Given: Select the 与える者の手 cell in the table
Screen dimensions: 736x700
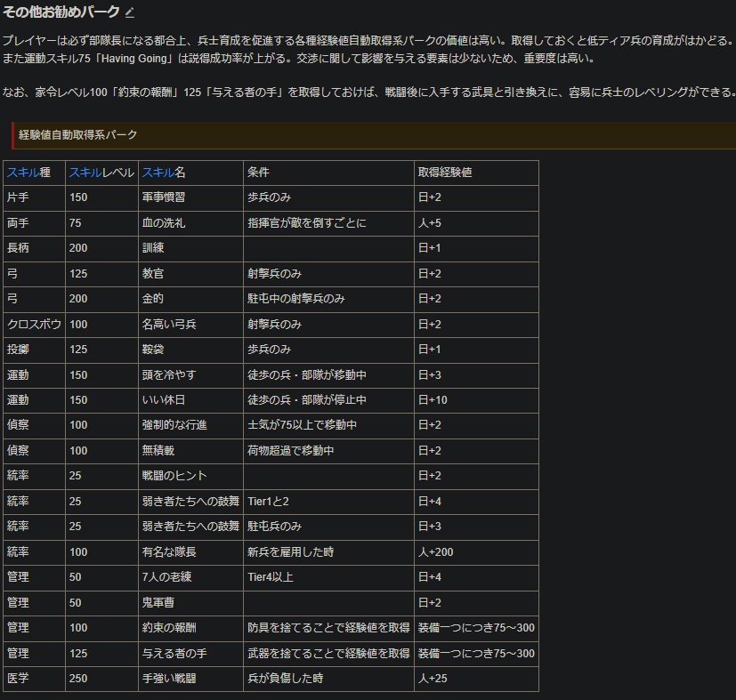Looking at the screenshot, I should click(174, 654).
